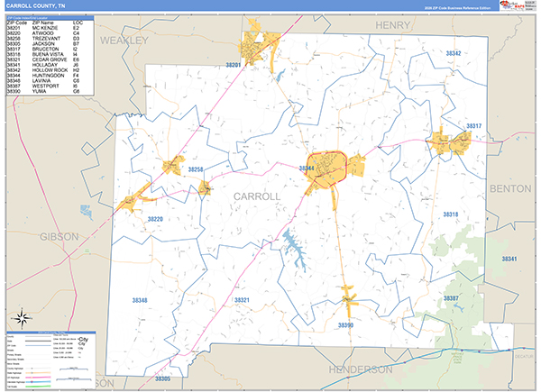The width and height of the screenshot is (541, 392).
Task: Select the 38201 ZIP label on the map
Action: click(x=233, y=65)
